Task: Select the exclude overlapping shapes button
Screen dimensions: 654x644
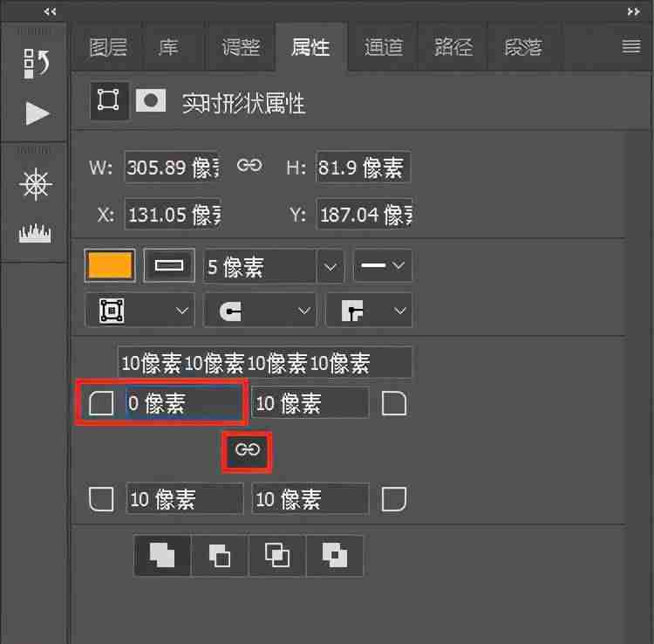Action: pyautogui.click(x=335, y=556)
